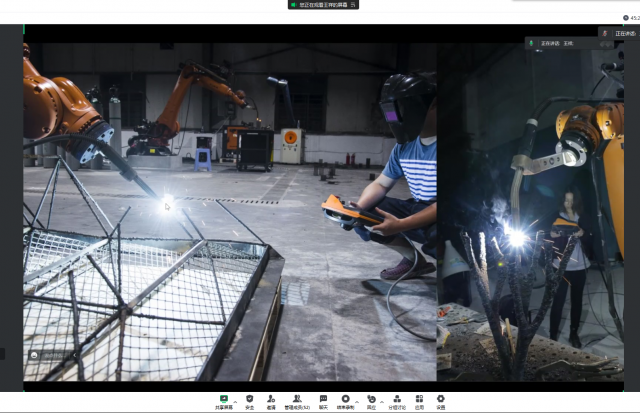Click the green microphone icon in speaking bar

tap(533, 44)
